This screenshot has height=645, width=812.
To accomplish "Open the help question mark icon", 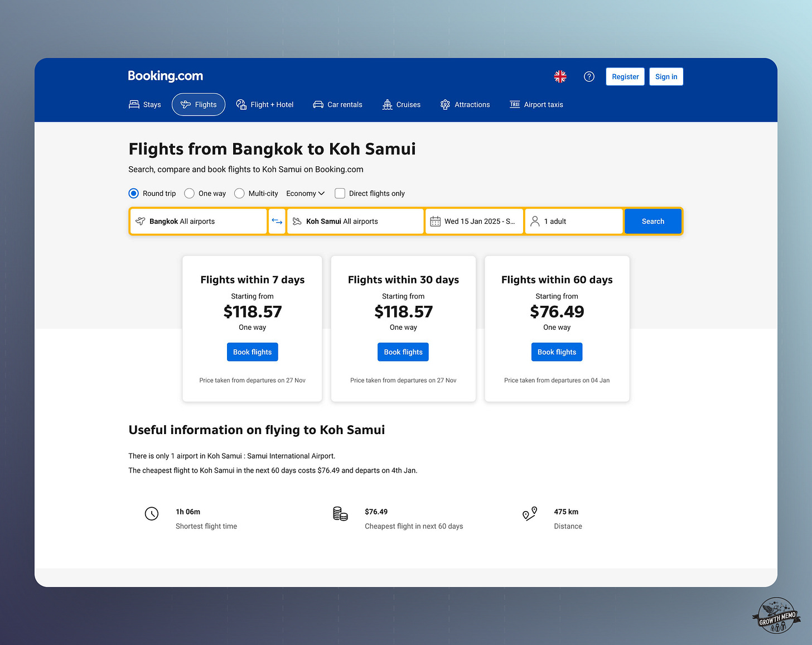I will 589,76.
